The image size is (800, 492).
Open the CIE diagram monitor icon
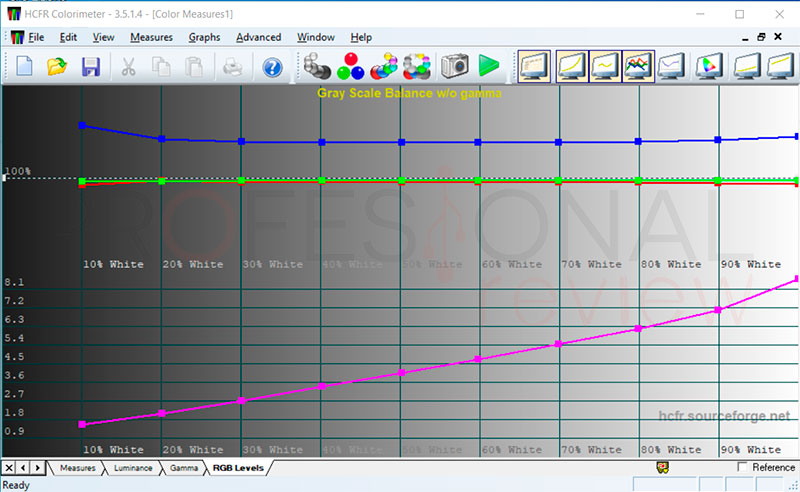(709, 66)
